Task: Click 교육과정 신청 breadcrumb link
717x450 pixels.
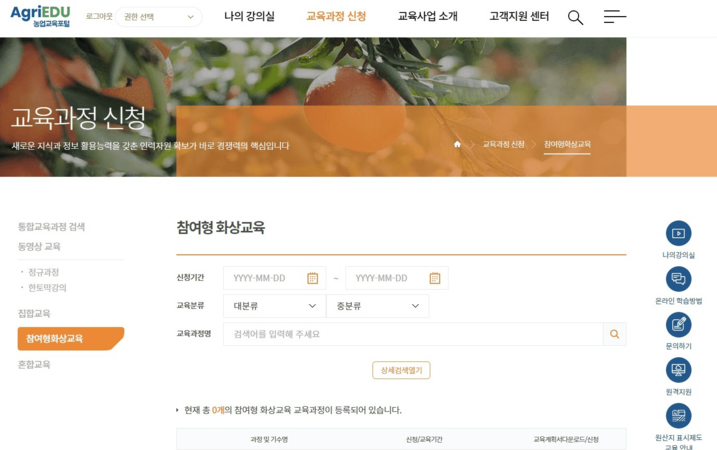Action: point(503,144)
